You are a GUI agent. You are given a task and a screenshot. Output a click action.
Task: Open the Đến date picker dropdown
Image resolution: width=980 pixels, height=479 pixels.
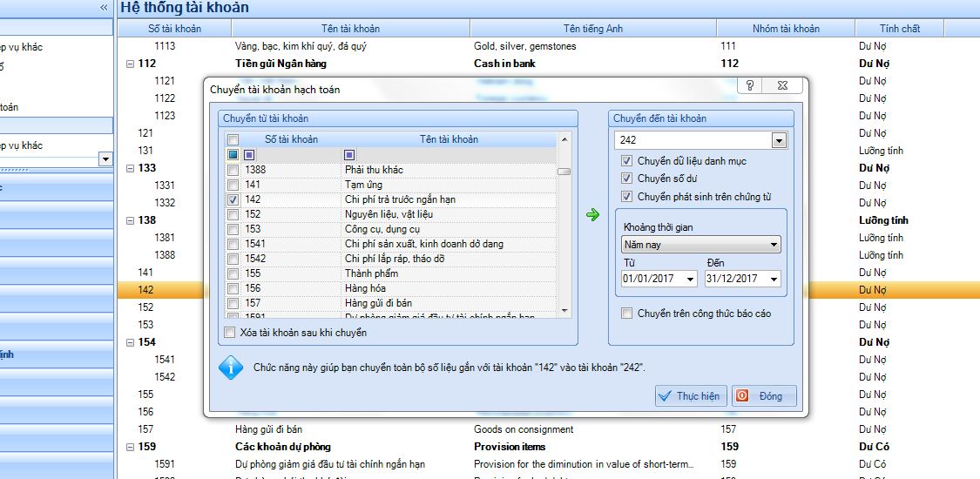774,280
